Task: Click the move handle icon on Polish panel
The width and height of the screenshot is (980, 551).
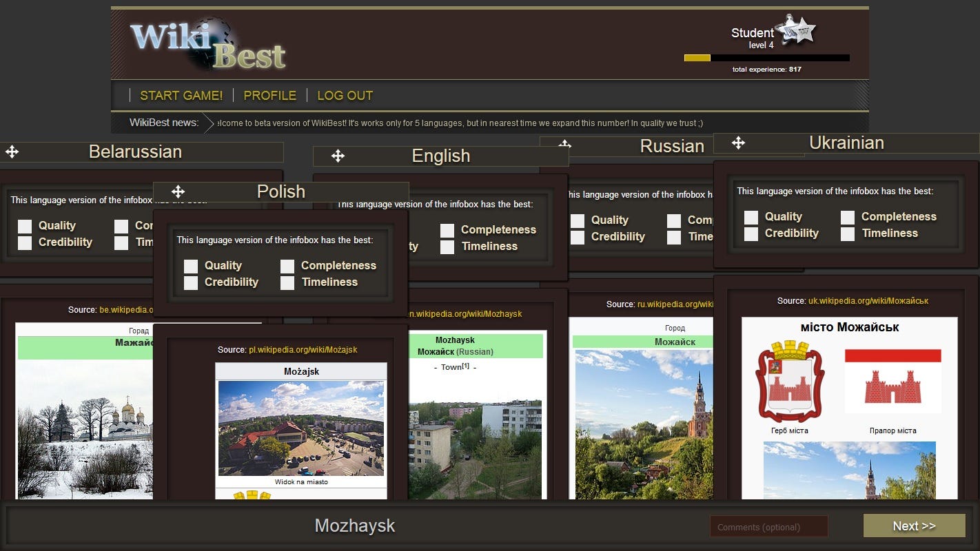Action: click(x=178, y=191)
